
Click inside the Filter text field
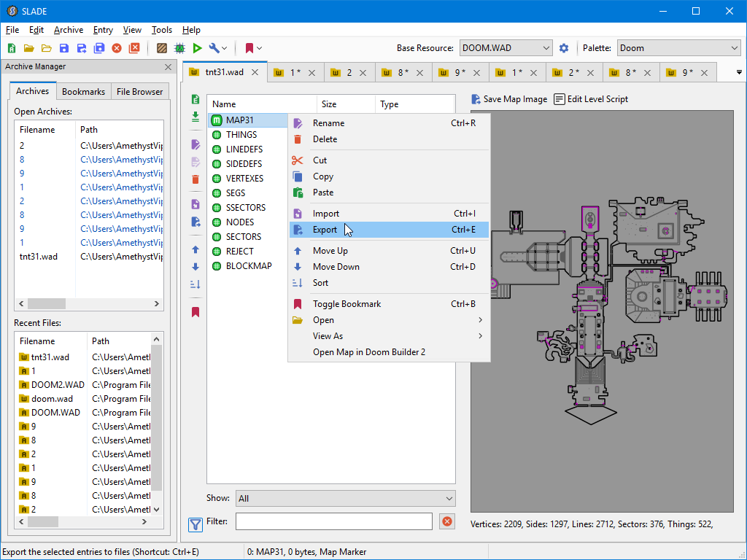(x=333, y=521)
